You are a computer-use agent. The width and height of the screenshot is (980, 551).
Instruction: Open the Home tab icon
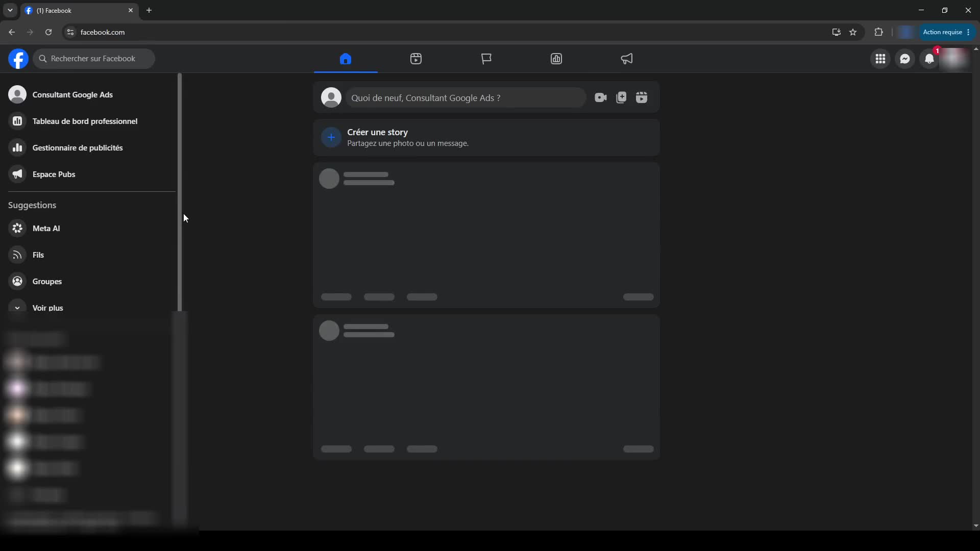click(x=346, y=59)
